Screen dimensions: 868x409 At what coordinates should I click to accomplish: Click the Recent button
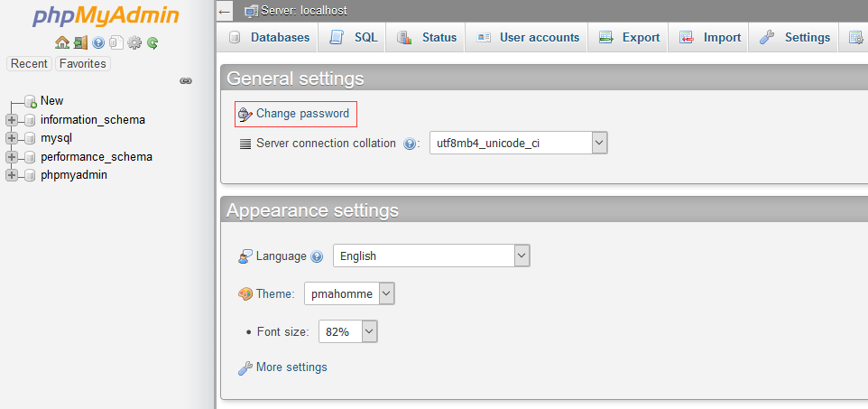click(x=29, y=64)
